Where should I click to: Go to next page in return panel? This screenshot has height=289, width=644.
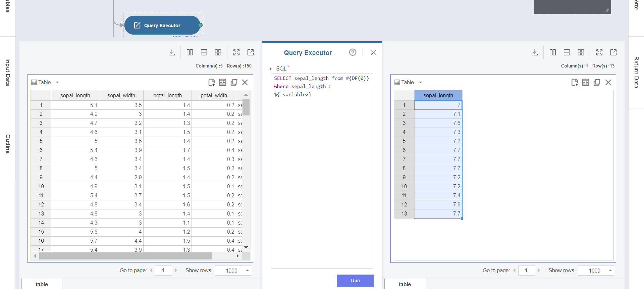[x=539, y=270]
